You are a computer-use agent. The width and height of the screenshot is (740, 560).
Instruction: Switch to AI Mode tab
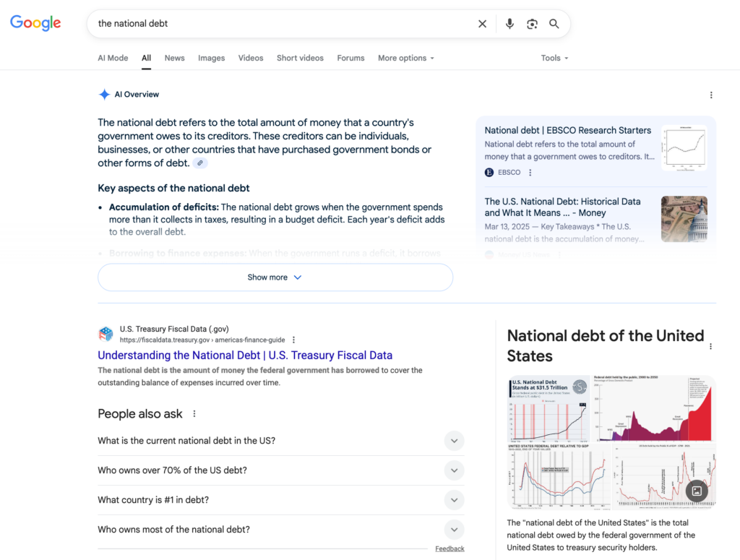(113, 58)
